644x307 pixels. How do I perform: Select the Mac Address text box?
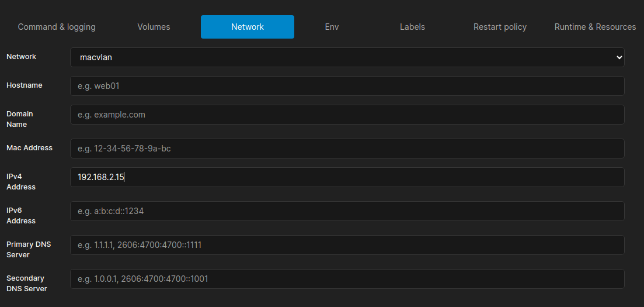[347, 149]
